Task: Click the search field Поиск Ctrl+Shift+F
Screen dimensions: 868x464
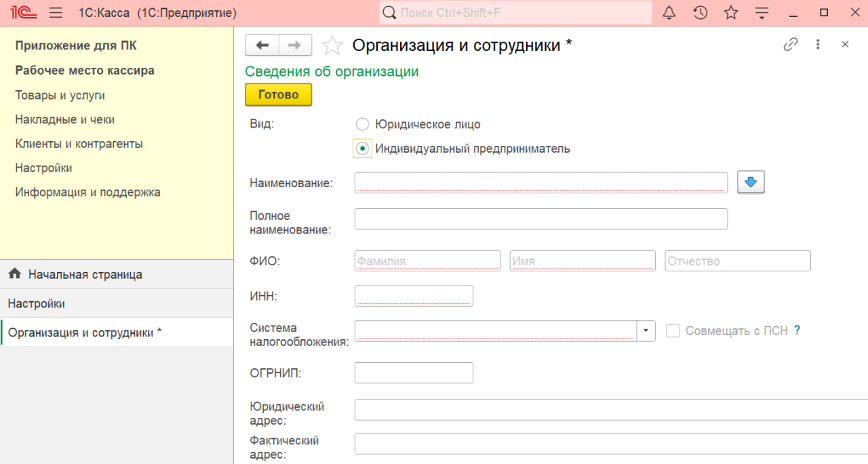Action: pyautogui.click(x=515, y=13)
